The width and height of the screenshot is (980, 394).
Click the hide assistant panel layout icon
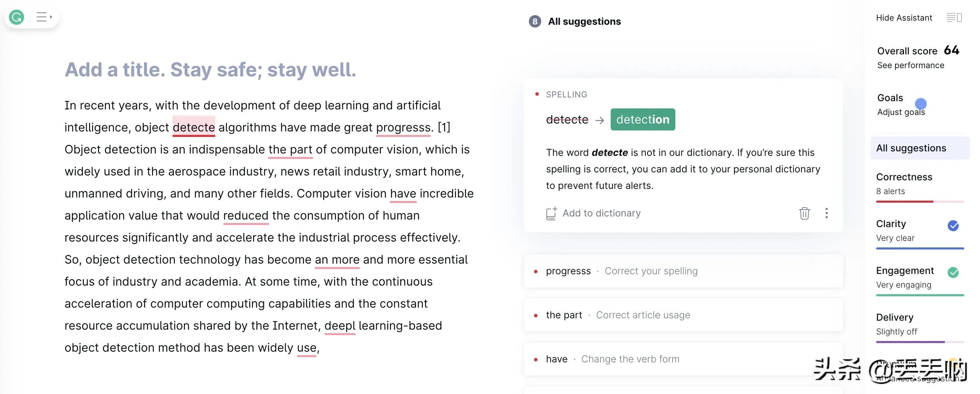point(954,18)
